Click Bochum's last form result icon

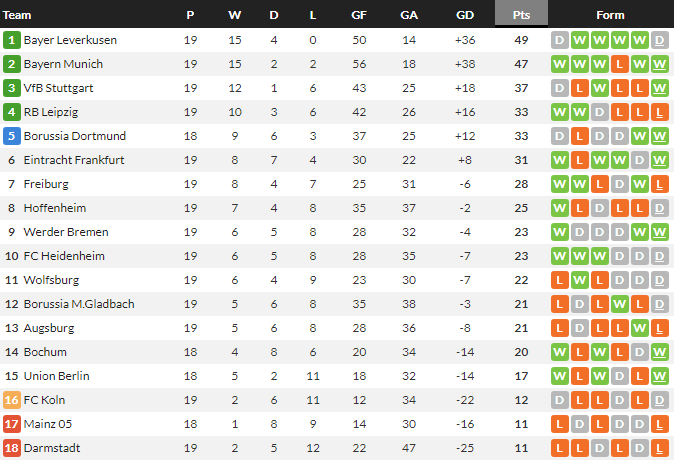pos(659,352)
